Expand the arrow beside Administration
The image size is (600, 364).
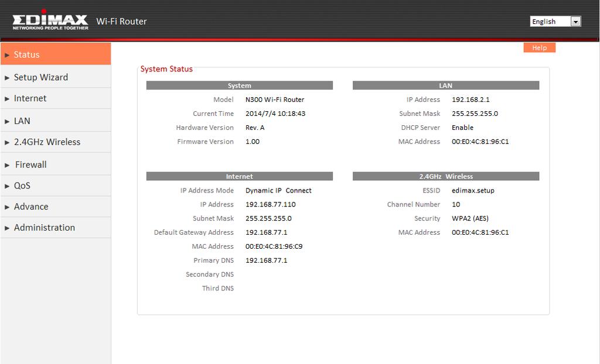click(7, 228)
